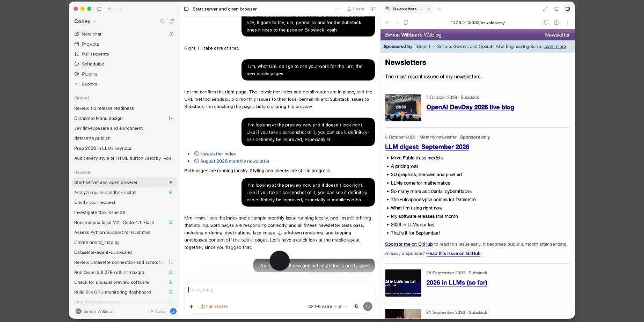Click status icon beside 'Check for unusual preview software'
This screenshot has width=644, height=322.
tap(171, 282)
